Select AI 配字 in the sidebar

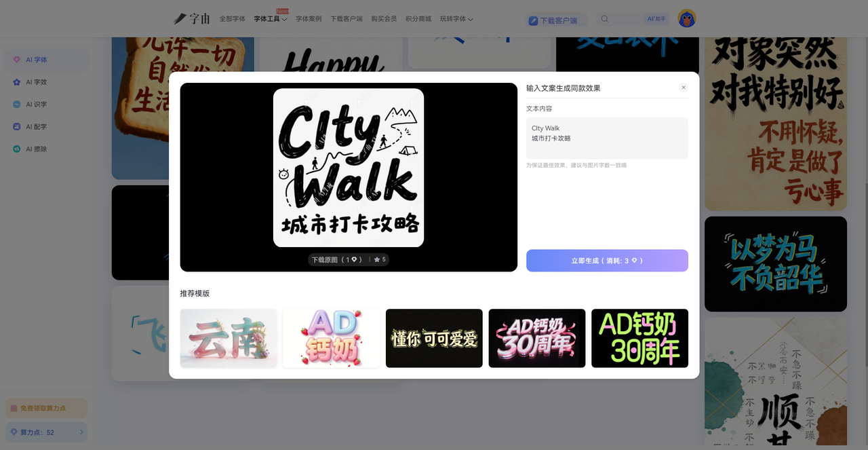[37, 127]
